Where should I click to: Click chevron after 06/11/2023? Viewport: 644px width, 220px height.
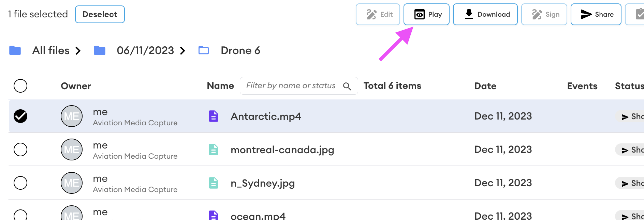(x=183, y=51)
